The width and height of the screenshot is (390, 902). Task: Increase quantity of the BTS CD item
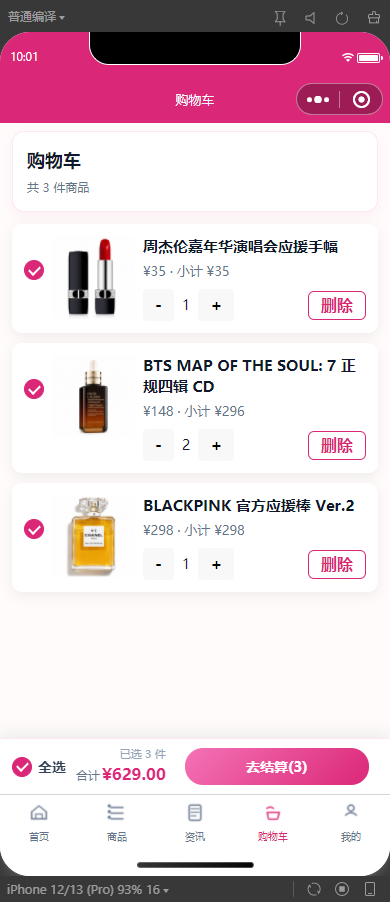[x=216, y=445]
